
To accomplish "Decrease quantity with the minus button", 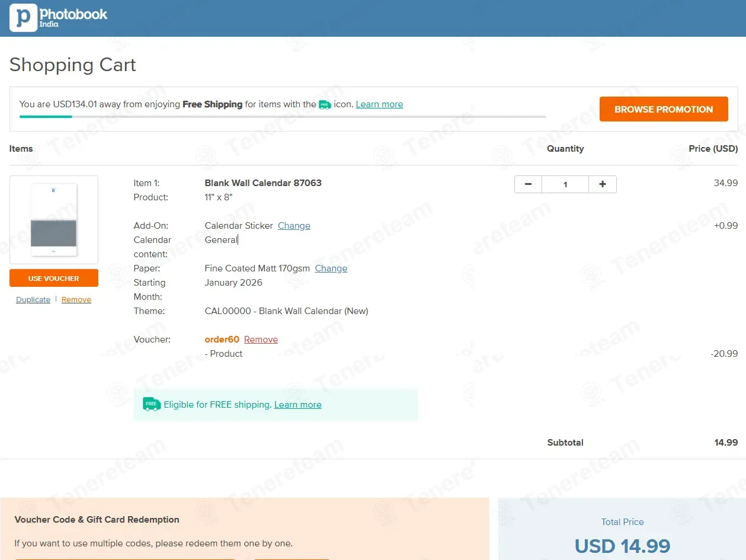I will pos(528,184).
